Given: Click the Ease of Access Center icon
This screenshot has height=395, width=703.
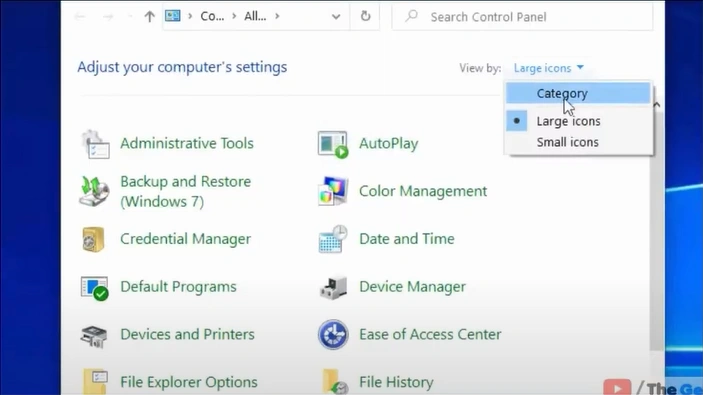Looking at the screenshot, I should (333, 334).
